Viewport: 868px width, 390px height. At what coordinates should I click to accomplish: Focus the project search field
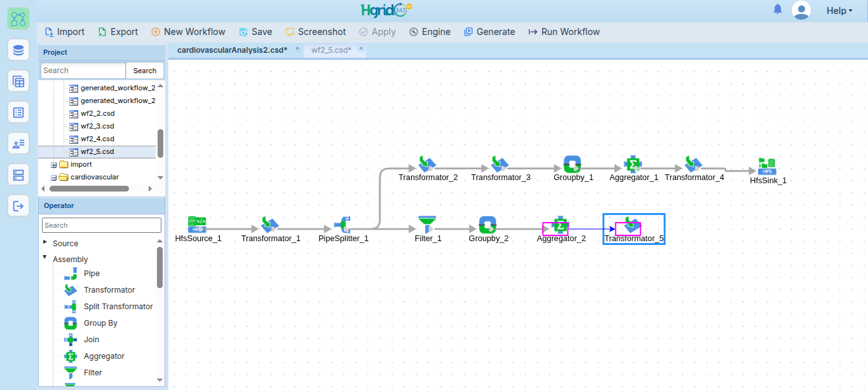pyautogui.click(x=83, y=71)
